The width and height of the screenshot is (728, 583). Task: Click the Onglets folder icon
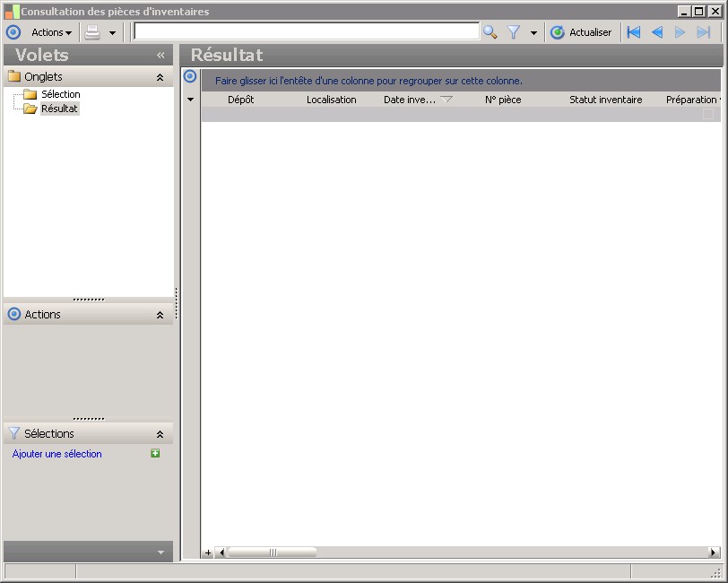(x=14, y=75)
